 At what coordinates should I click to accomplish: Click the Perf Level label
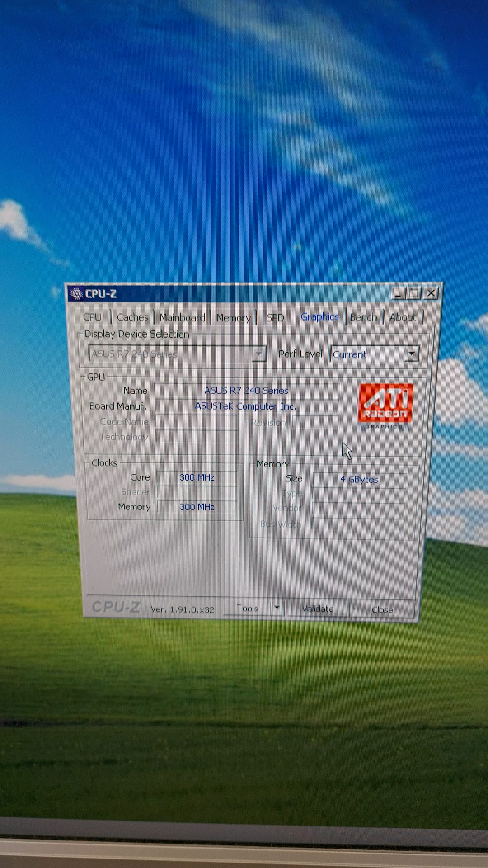click(x=300, y=354)
